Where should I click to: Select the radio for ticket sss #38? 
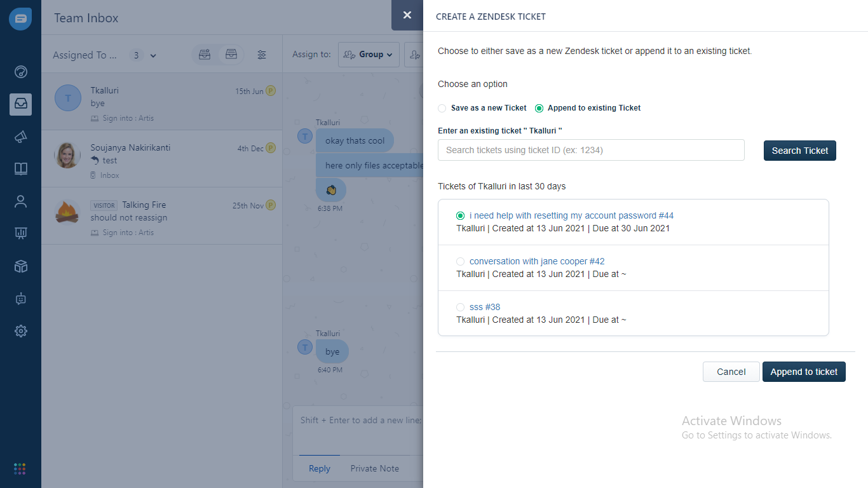(x=461, y=308)
